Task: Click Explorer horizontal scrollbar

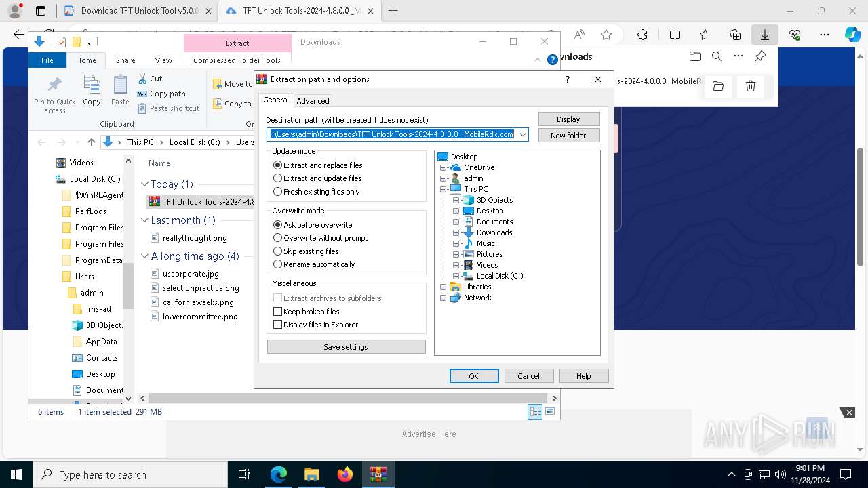Action: pos(347,398)
